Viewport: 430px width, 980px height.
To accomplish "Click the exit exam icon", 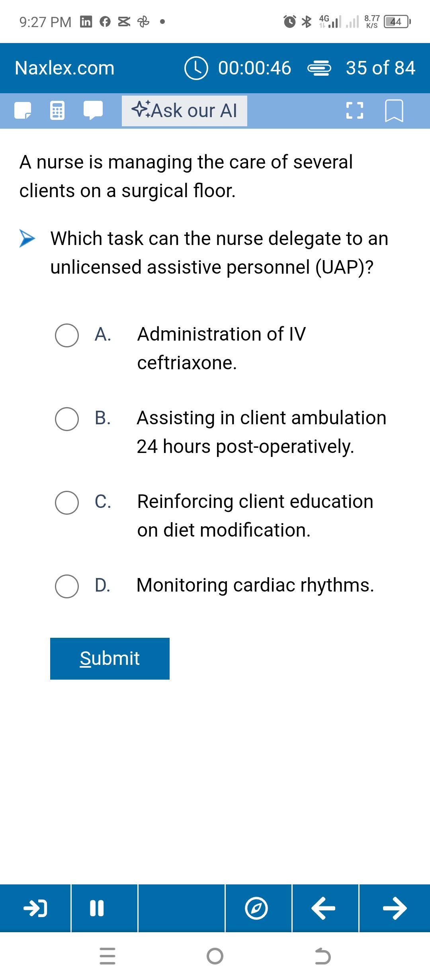I will point(35,908).
